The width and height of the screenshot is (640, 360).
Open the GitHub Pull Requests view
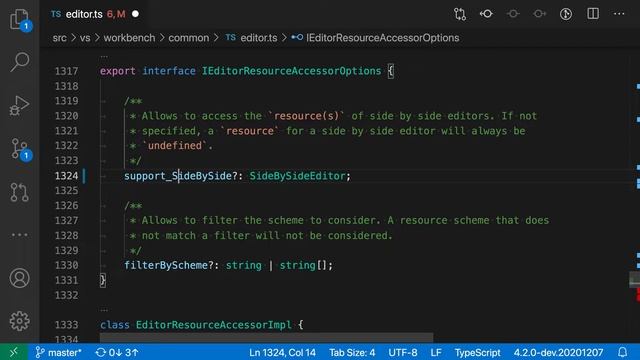click(20, 192)
